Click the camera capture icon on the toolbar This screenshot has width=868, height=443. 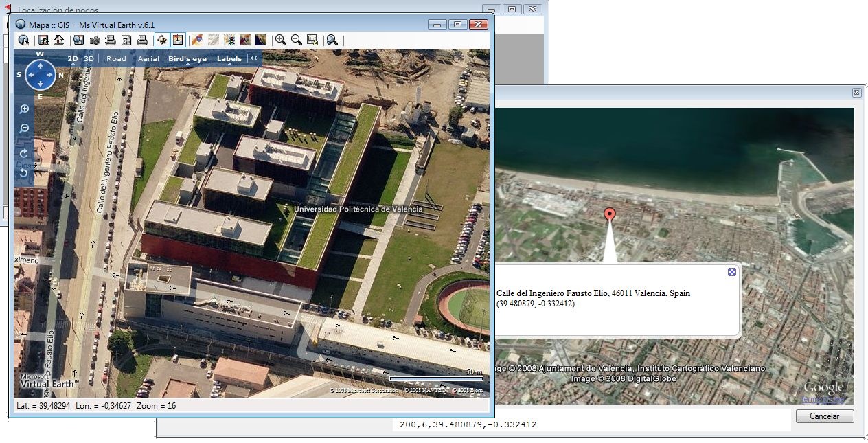click(94, 40)
